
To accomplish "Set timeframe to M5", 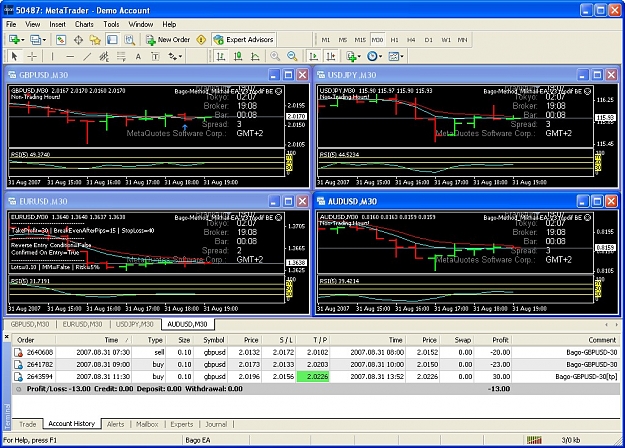I will pyautogui.click(x=343, y=40).
